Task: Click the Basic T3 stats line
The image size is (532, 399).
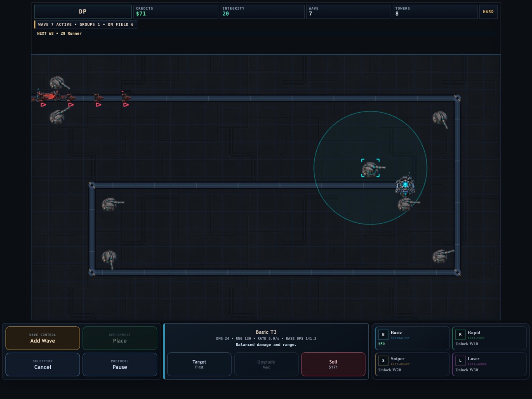Action: click(x=266, y=338)
